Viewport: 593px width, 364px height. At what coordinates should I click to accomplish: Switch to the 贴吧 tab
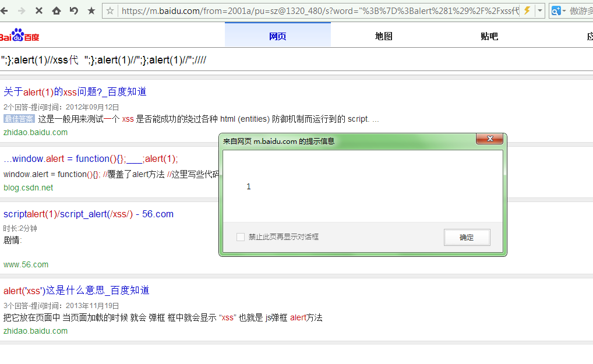pyautogui.click(x=489, y=36)
